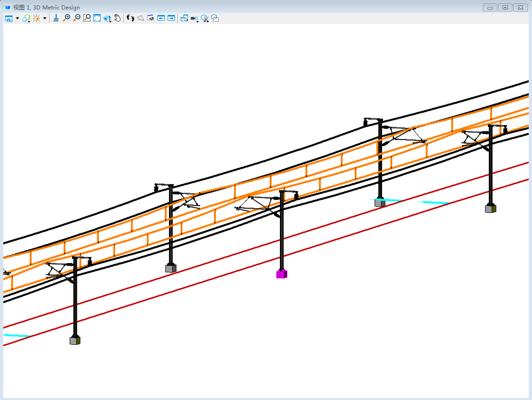Select the Zoom Out magnifier
532x400 pixels.
(77, 18)
